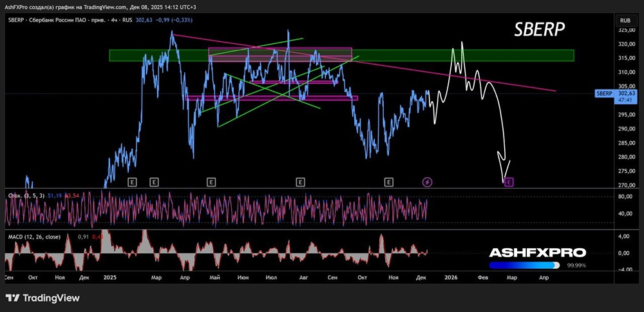This screenshot has width=644, height=312.
Task: Select the leftmost gray E earnings marker
Action: 132,181
